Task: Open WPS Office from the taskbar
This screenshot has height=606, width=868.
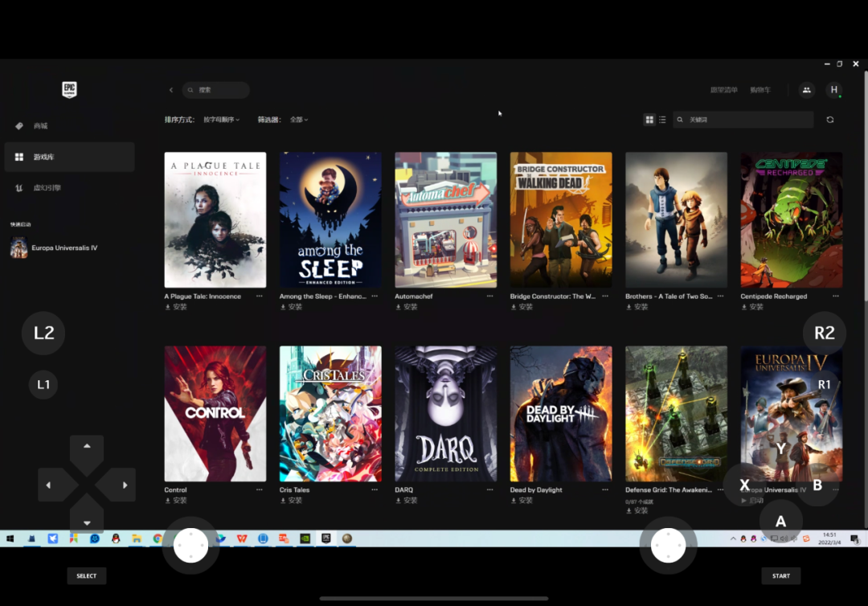Action: point(242,538)
